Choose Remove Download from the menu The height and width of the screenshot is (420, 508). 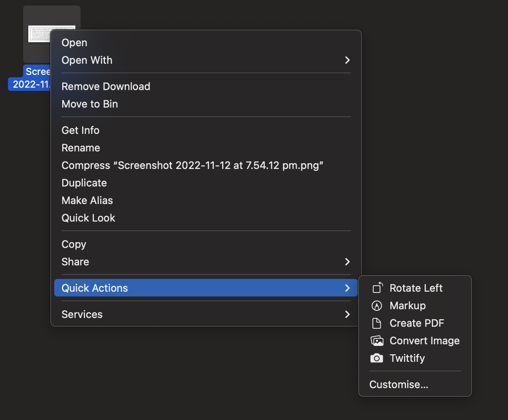106,86
